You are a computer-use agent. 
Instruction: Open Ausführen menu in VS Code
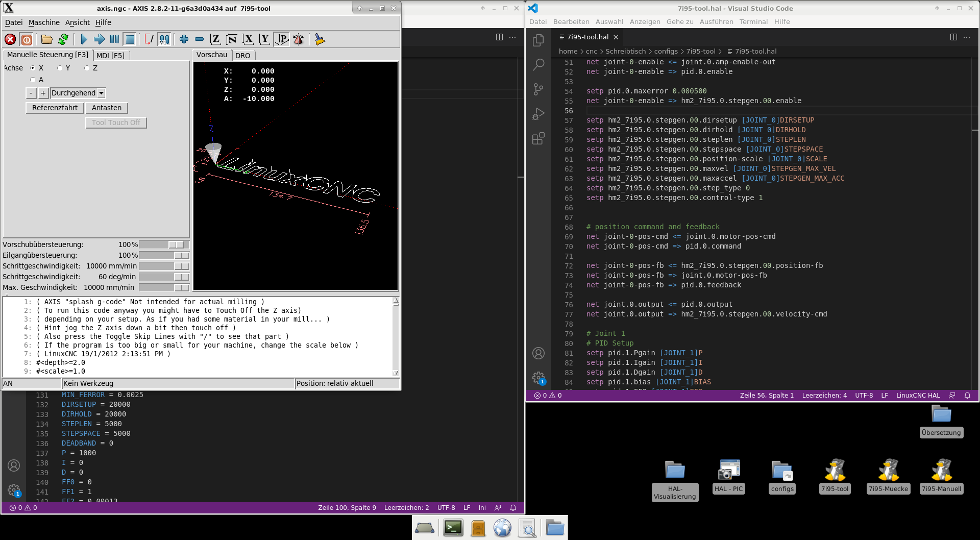pyautogui.click(x=716, y=22)
